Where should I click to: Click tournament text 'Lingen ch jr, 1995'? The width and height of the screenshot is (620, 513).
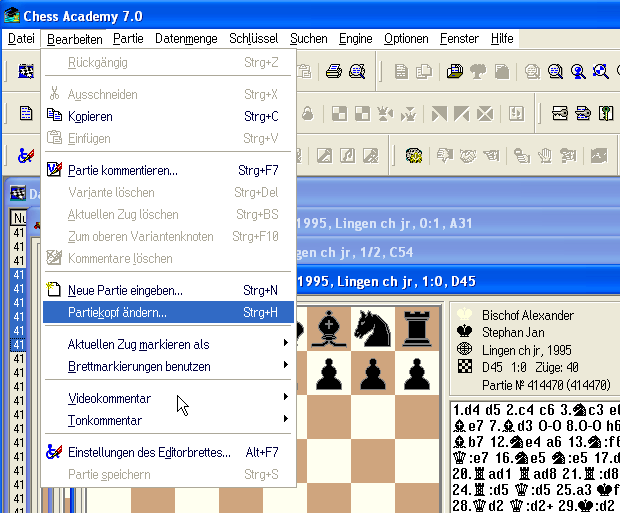click(526, 350)
